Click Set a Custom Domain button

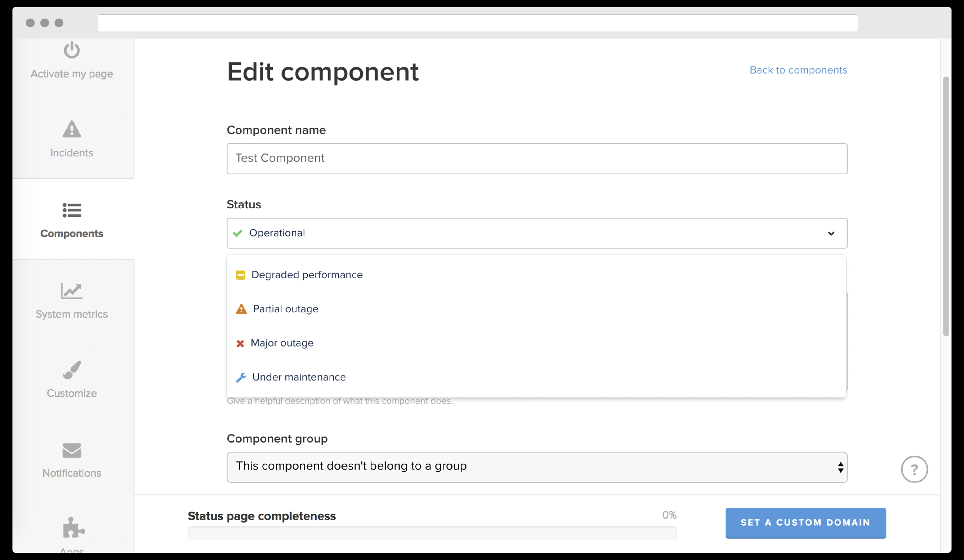pyautogui.click(x=805, y=523)
